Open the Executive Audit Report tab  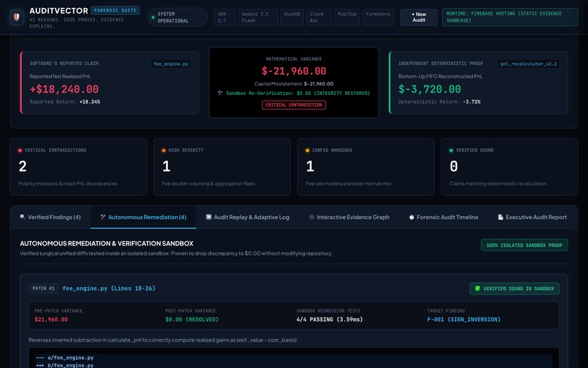533,217
